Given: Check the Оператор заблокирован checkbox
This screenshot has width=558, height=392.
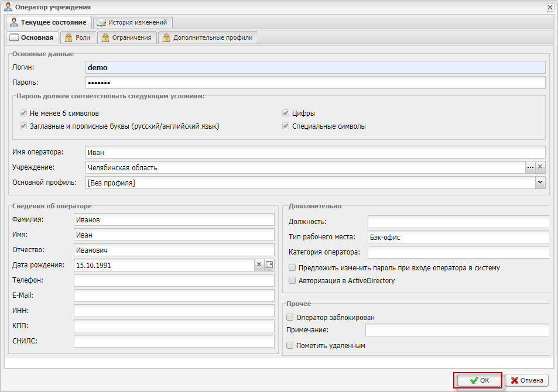Looking at the screenshot, I should click(x=290, y=318).
